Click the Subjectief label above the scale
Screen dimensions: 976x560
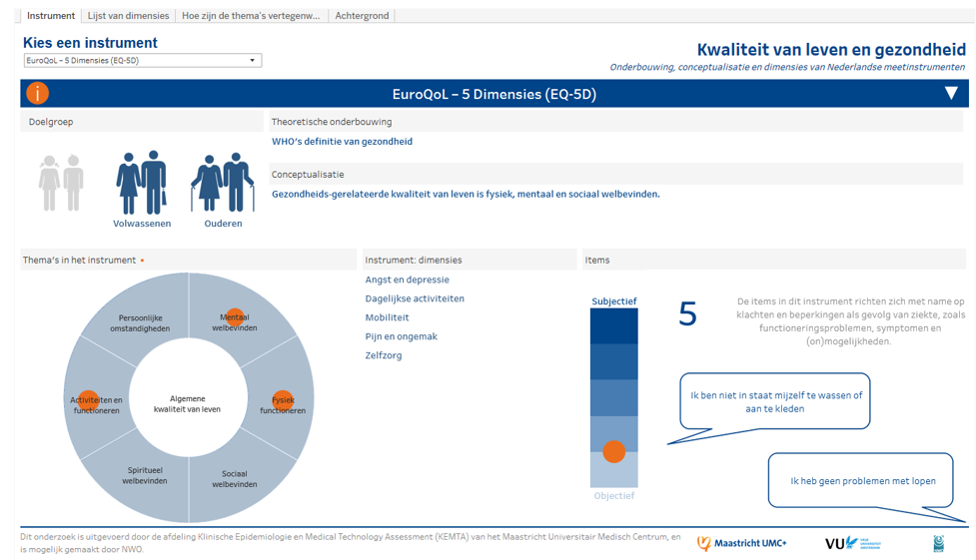613,301
